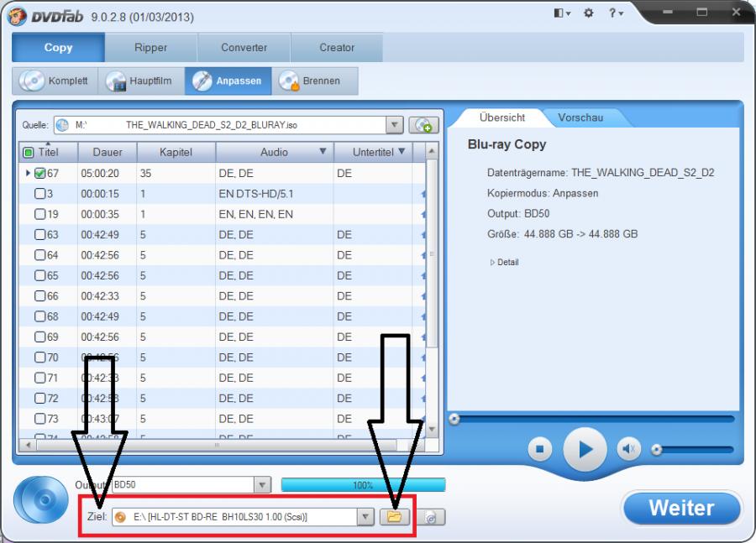Check the title 19 checkbox
Viewport: 756px width, 543px height.
coord(40,214)
